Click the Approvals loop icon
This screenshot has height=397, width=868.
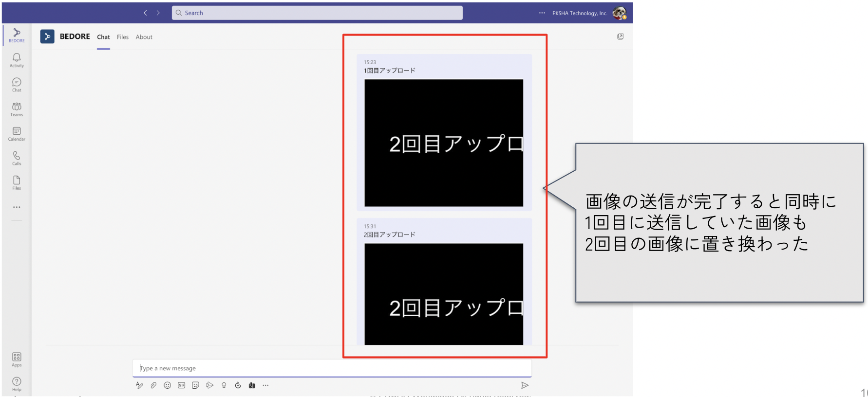tap(238, 385)
